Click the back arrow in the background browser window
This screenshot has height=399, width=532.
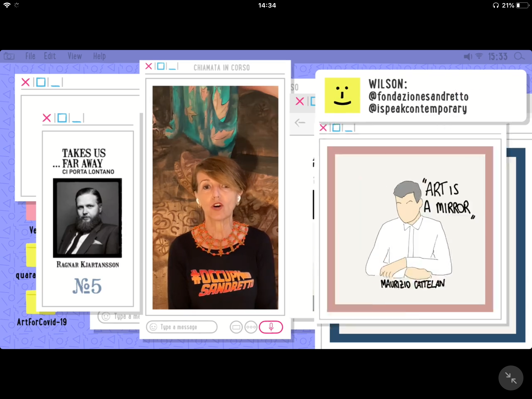tap(300, 122)
